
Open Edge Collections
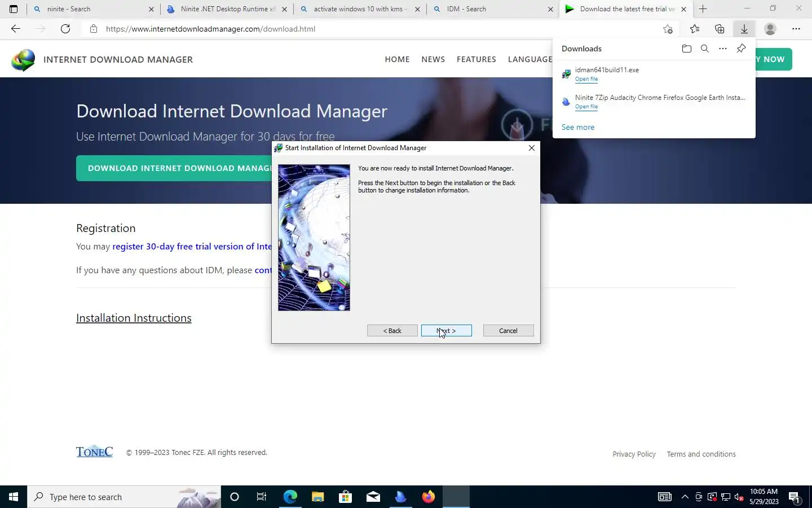pyautogui.click(x=720, y=29)
